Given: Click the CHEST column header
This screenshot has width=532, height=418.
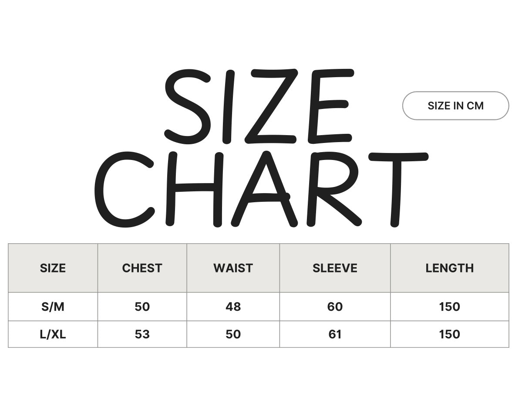Looking at the screenshot, I should (x=142, y=268).
